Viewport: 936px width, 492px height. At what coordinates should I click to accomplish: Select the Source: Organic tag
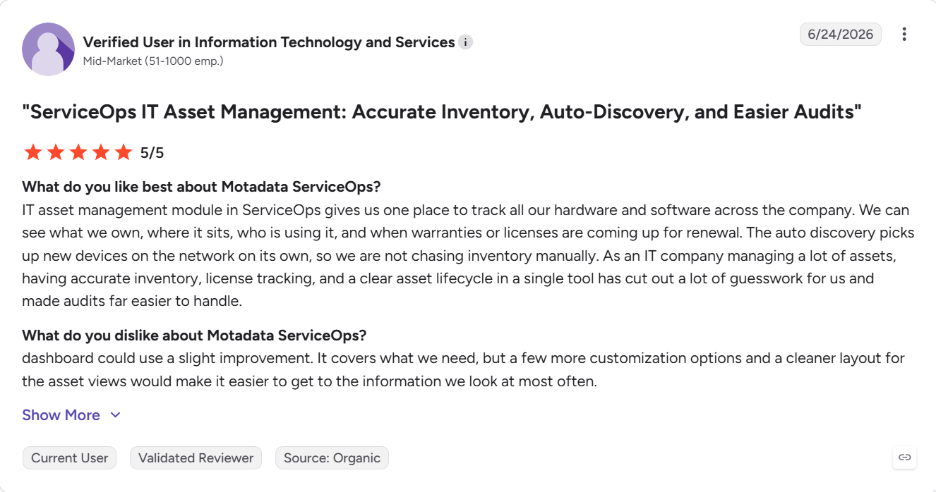pyautogui.click(x=332, y=458)
